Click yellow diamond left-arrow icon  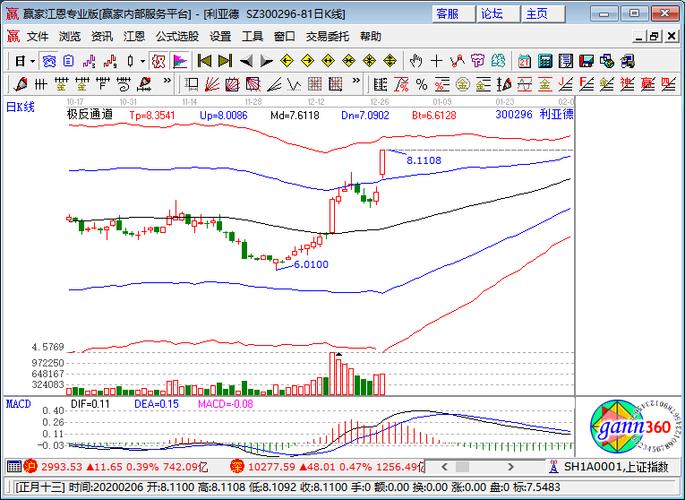point(287,61)
